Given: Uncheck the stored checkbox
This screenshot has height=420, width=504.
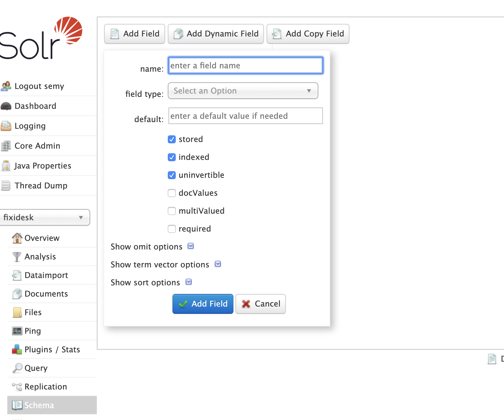Looking at the screenshot, I should pyautogui.click(x=172, y=139).
